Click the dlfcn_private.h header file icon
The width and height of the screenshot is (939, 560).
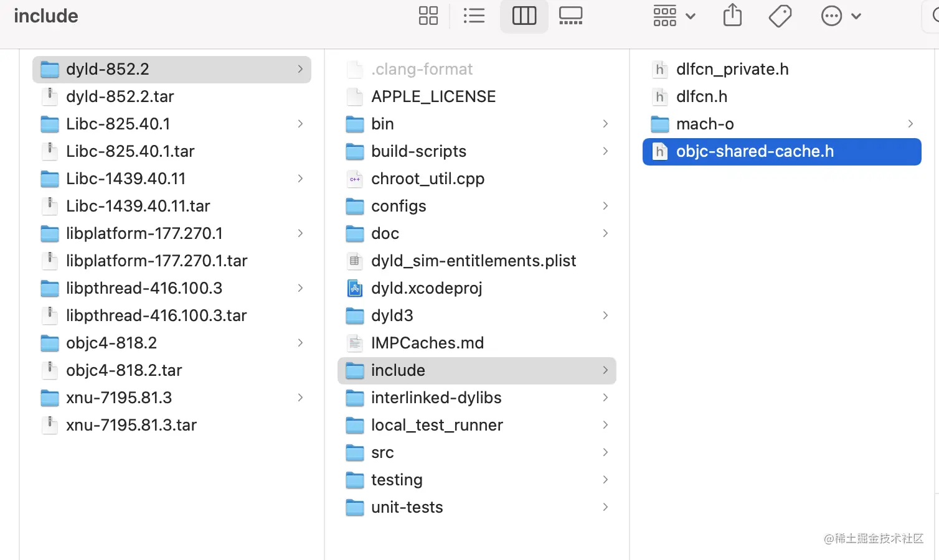pyautogui.click(x=660, y=69)
